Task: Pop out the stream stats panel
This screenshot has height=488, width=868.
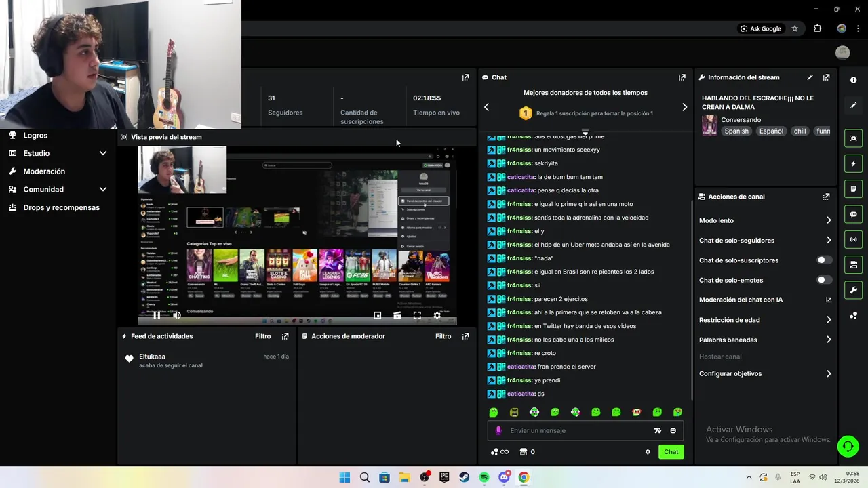Action: (x=465, y=77)
